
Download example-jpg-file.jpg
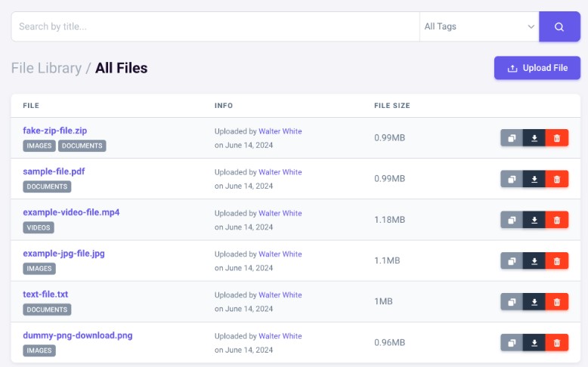(x=534, y=261)
